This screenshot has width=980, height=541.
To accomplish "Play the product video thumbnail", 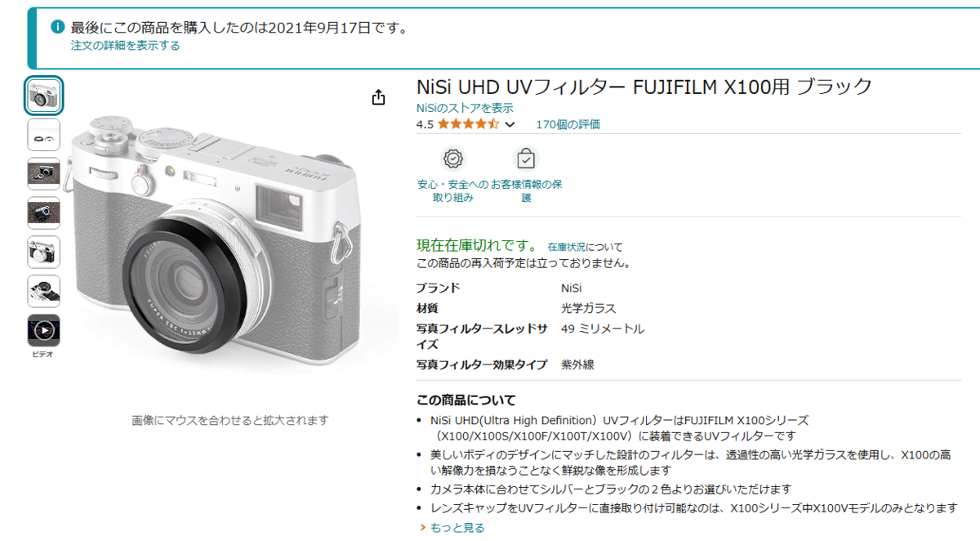I will pyautogui.click(x=44, y=330).
